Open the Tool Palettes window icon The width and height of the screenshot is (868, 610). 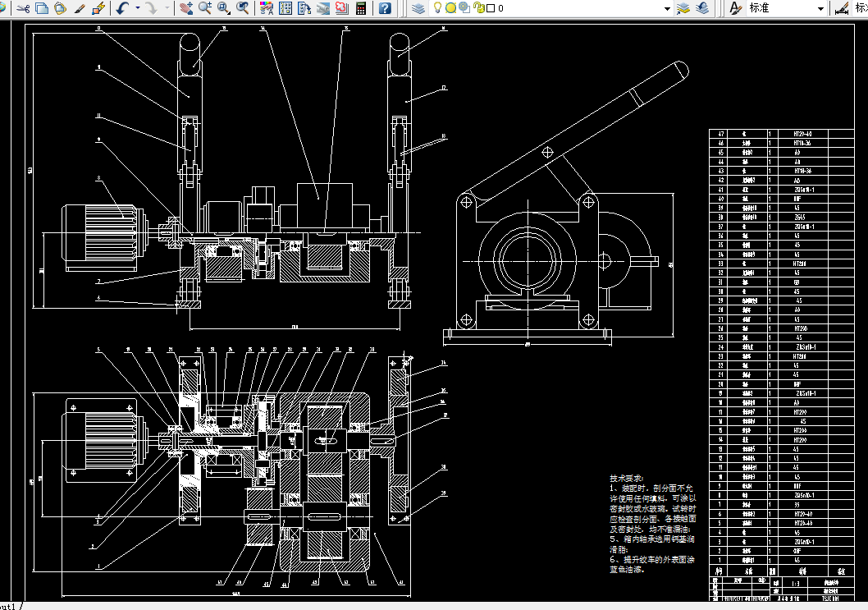click(304, 8)
